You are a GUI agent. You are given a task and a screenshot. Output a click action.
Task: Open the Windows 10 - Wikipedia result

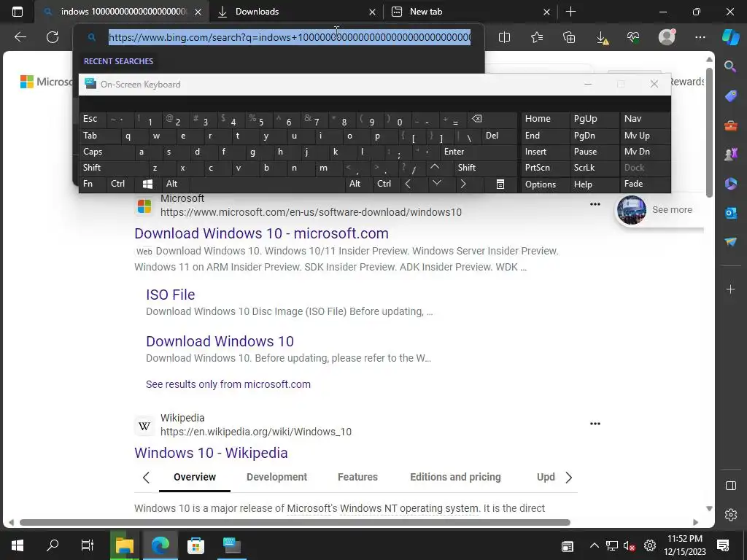(211, 453)
